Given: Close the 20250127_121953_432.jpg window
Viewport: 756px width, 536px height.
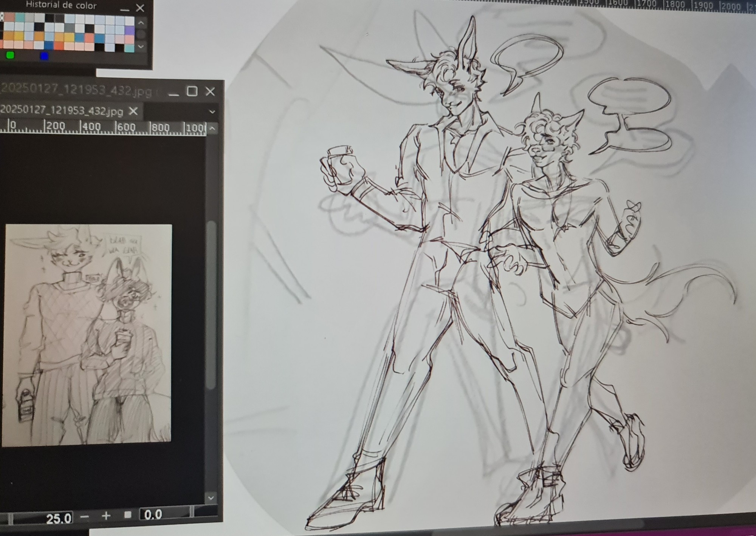Looking at the screenshot, I should tap(210, 91).
